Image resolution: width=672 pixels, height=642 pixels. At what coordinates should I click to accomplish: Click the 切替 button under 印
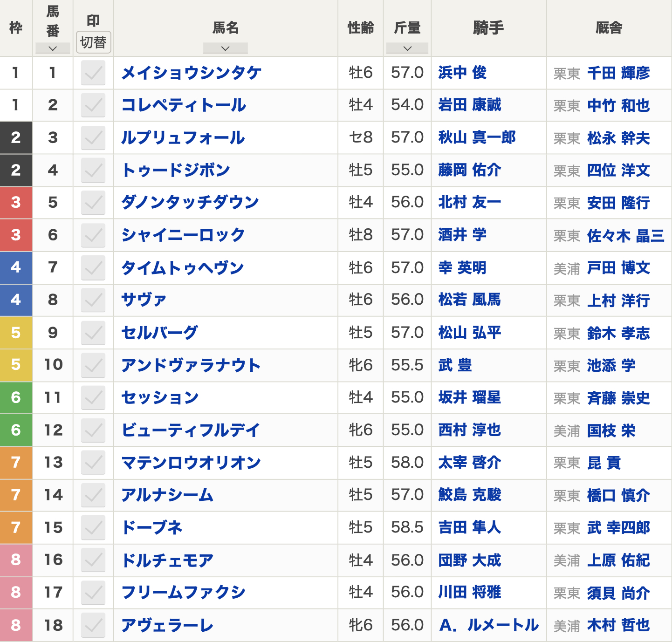click(93, 42)
